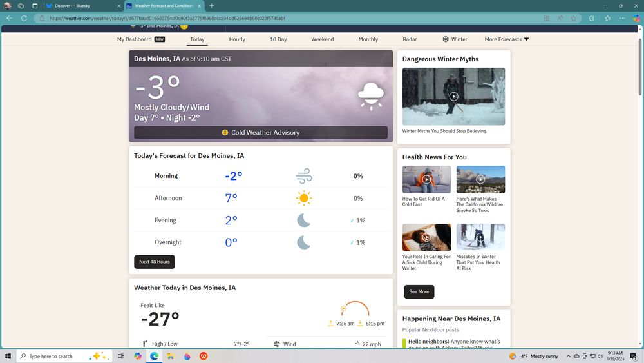Select the Afternoon 7° temperature
The height and width of the screenshot is (363, 644).
pos(231,198)
